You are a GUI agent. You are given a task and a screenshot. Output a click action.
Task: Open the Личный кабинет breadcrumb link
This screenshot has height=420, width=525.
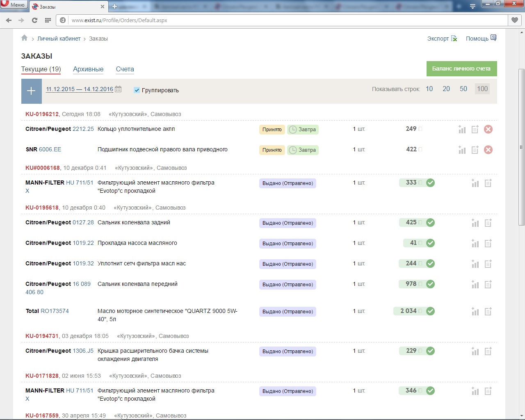point(59,39)
